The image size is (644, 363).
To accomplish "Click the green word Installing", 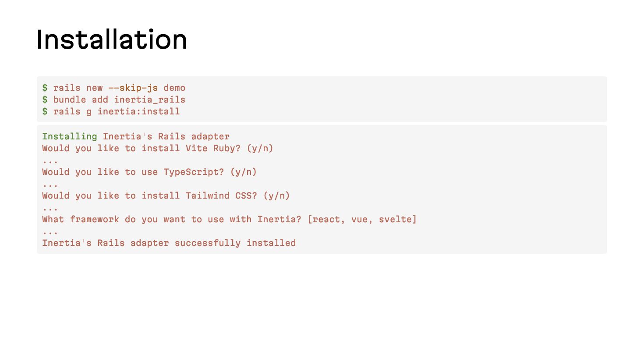I will [70, 136].
